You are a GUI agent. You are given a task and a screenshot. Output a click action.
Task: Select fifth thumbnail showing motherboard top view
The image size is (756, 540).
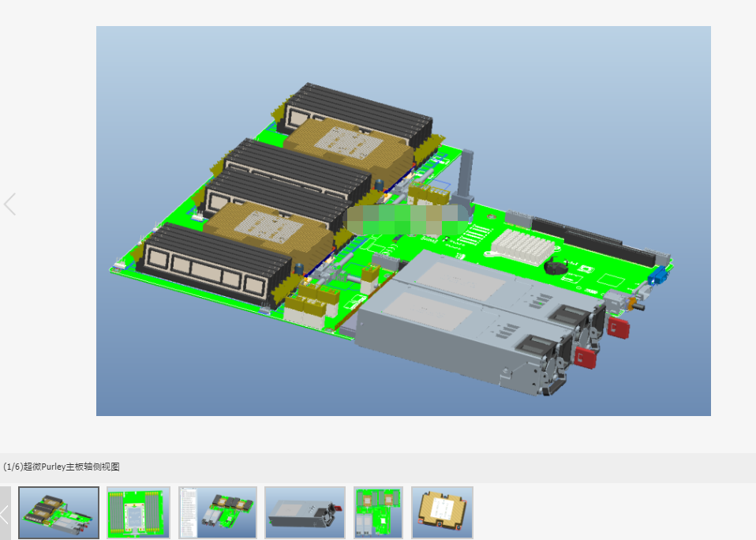(x=379, y=512)
